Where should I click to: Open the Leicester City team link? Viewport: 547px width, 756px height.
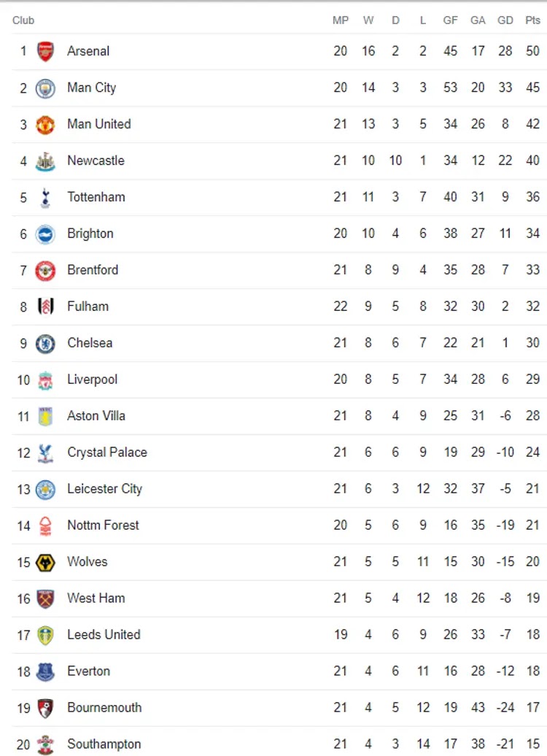(x=104, y=489)
